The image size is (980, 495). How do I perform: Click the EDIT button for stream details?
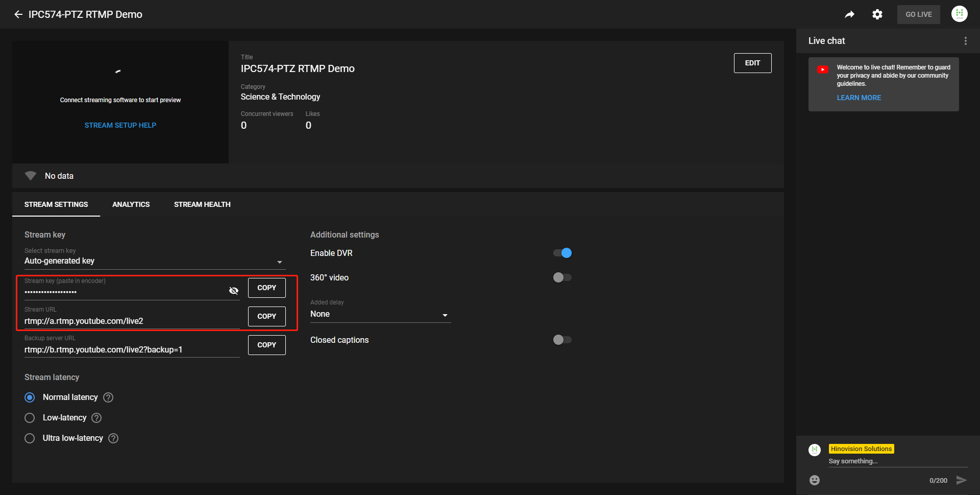(752, 63)
